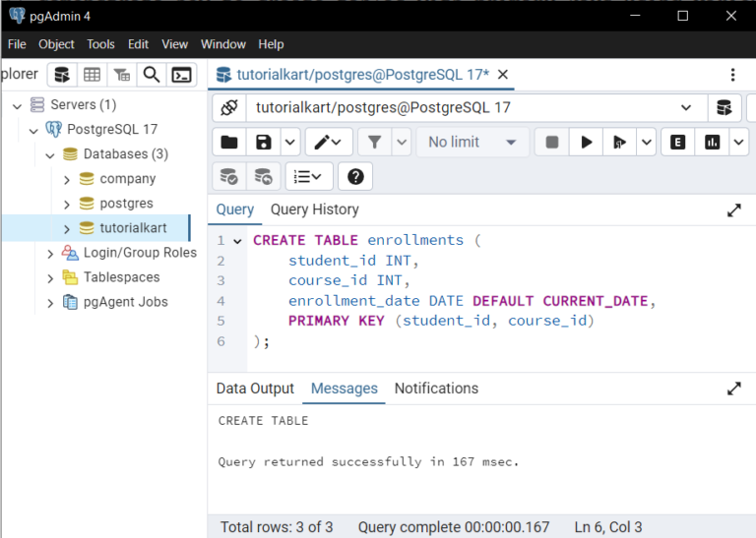
Task: Open the Help menu
Action: click(x=271, y=44)
